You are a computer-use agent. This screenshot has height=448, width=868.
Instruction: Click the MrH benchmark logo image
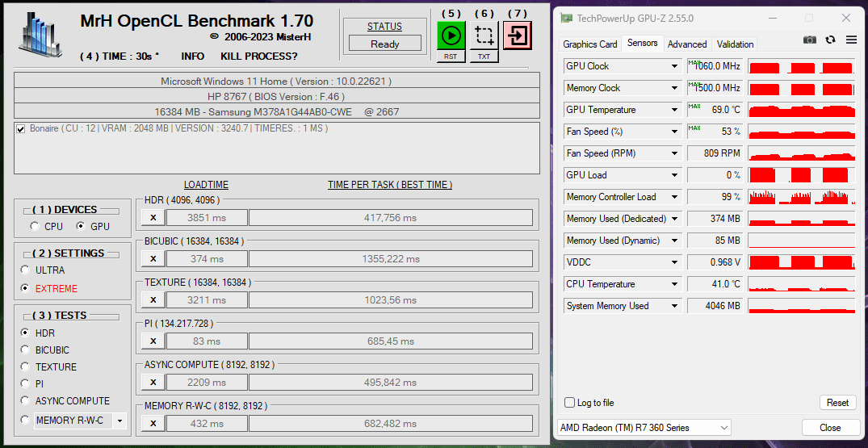tap(40, 36)
